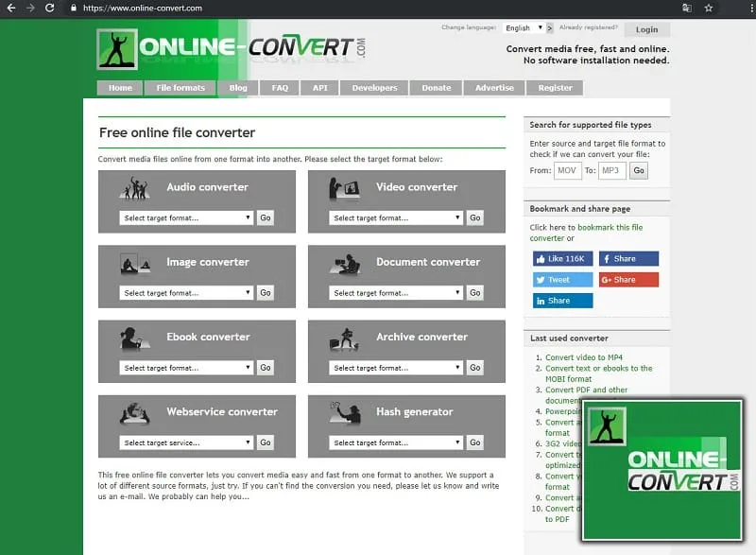This screenshot has width=756, height=555.
Task: Switch to the File formats tab
Action: [x=180, y=88]
